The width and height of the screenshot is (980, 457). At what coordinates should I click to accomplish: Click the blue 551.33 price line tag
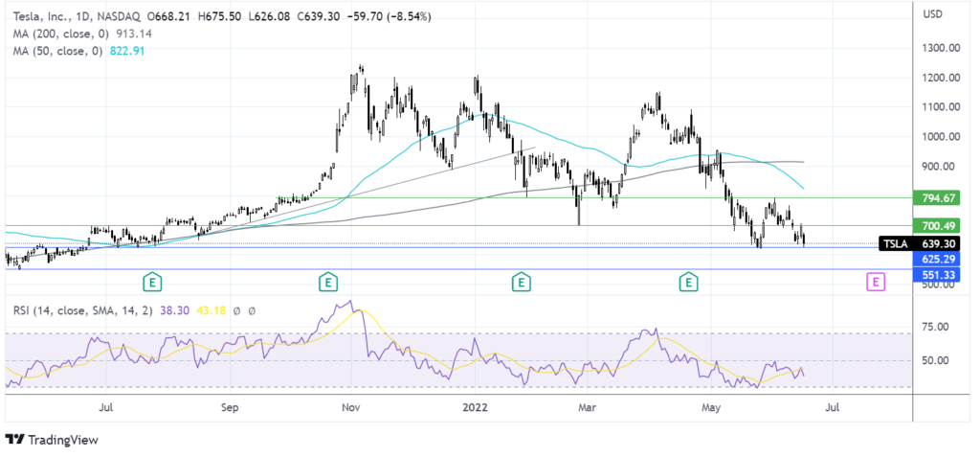coord(938,274)
